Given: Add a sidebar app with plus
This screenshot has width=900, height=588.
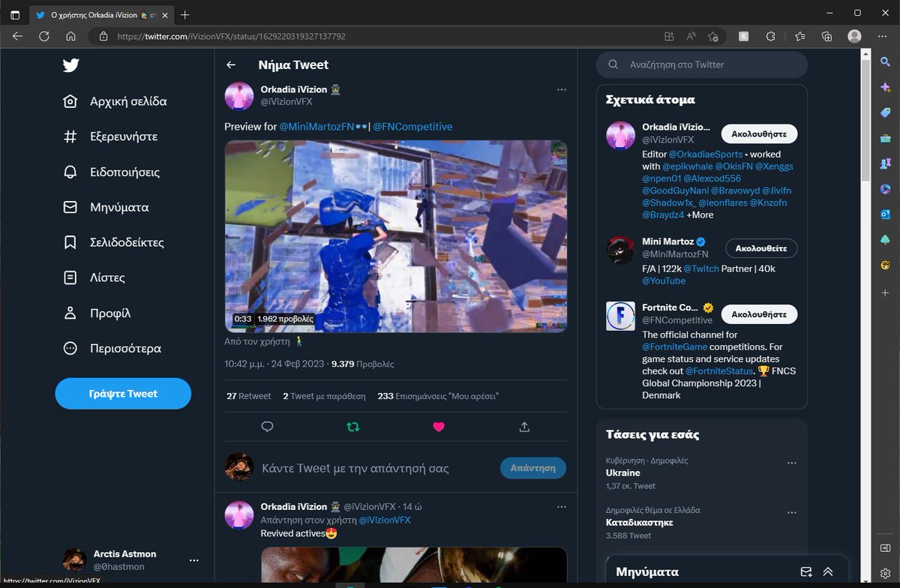Looking at the screenshot, I should pos(886,292).
